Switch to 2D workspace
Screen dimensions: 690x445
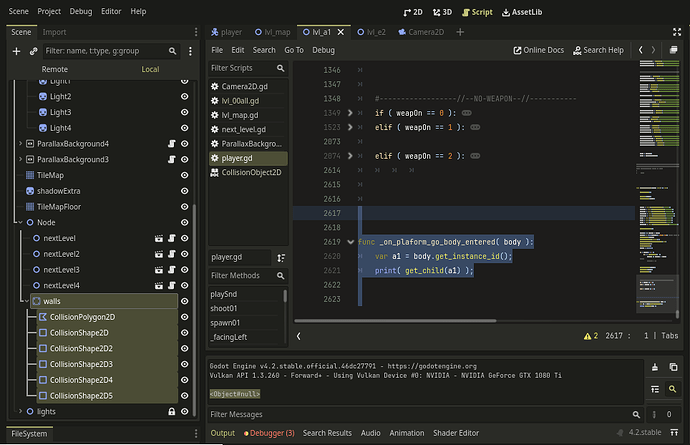(x=413, y=12)
